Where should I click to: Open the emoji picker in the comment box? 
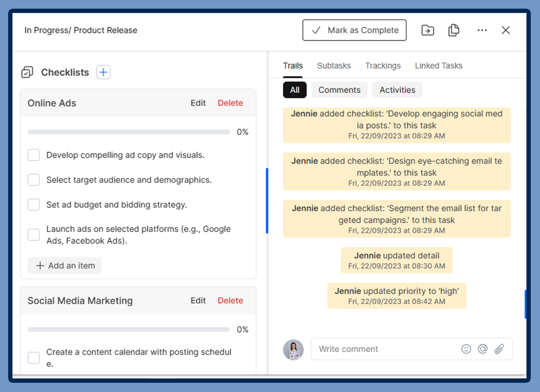(466, 349)
